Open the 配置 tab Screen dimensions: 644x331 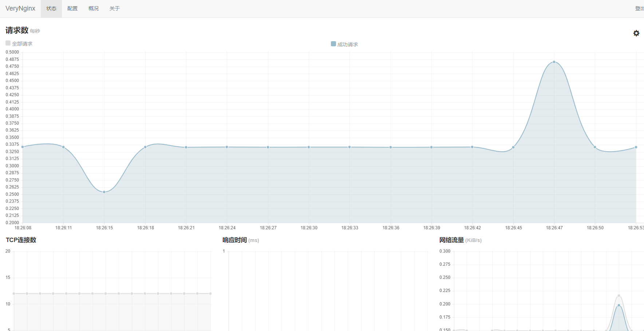72,8
